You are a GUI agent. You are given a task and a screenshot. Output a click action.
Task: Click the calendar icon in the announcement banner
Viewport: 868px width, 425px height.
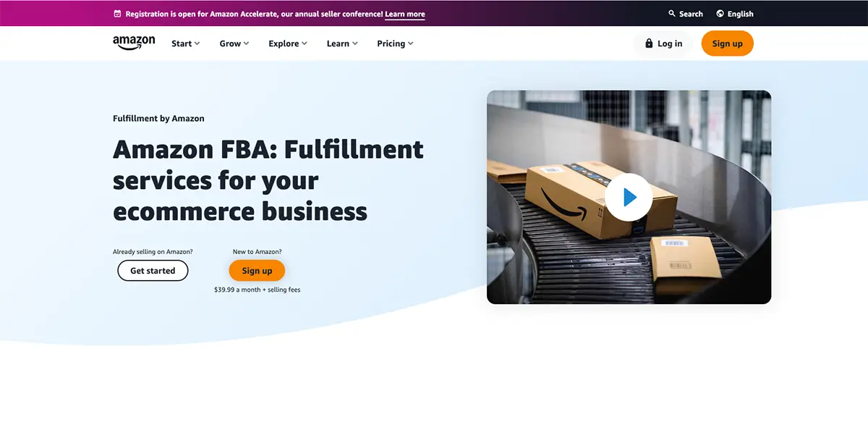click(x=118, y=14)
